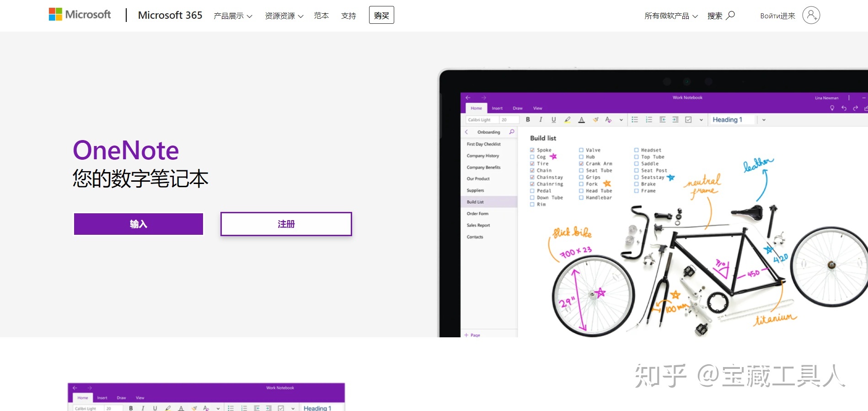Click the font color icon in the tablet OneNote toolbar

click(x=581, y=119)
